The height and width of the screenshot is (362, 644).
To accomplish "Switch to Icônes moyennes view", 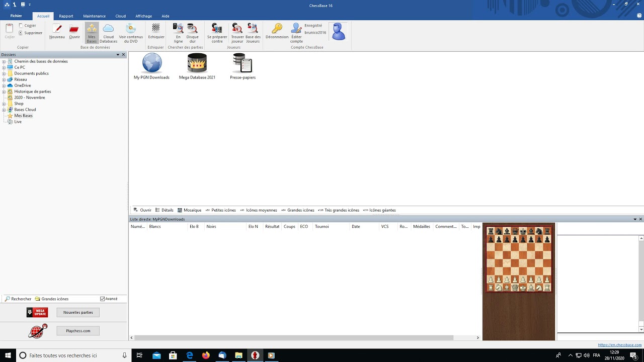I will click(259, 210).
